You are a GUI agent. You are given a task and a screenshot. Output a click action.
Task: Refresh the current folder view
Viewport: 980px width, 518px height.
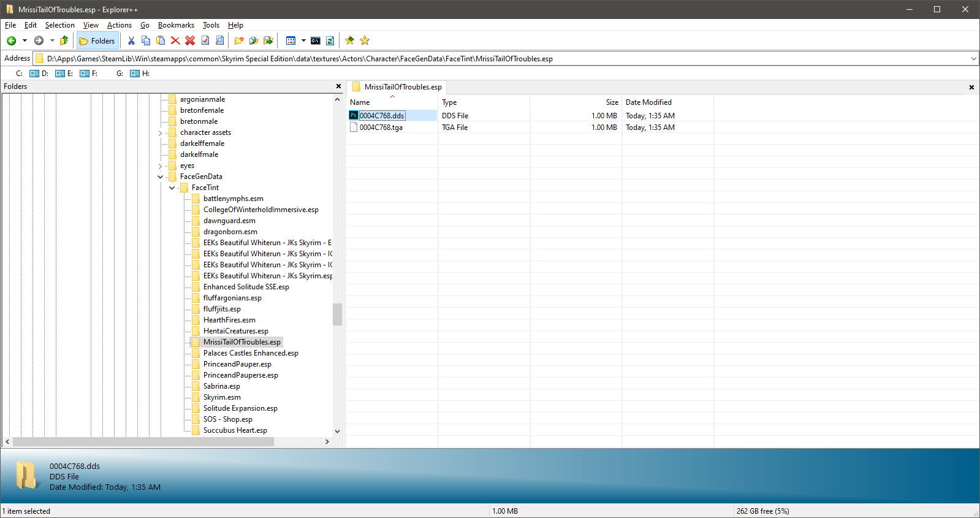click(330, 40)
